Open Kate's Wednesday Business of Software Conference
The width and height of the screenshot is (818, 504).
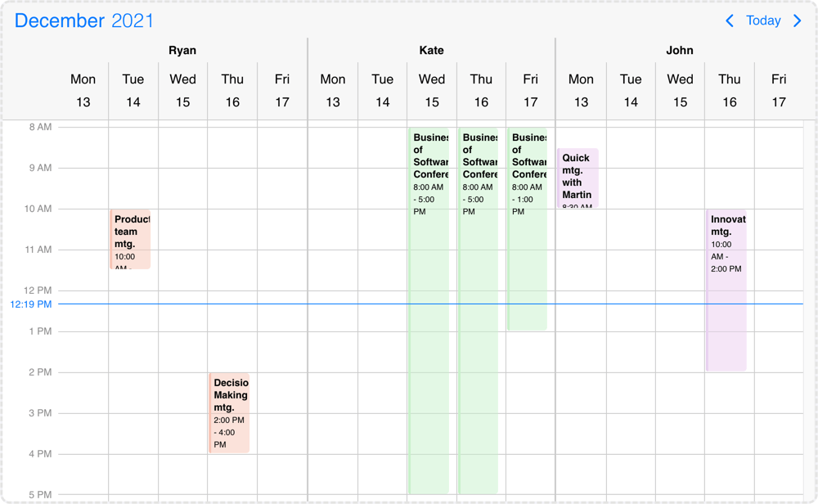point(429,311)
